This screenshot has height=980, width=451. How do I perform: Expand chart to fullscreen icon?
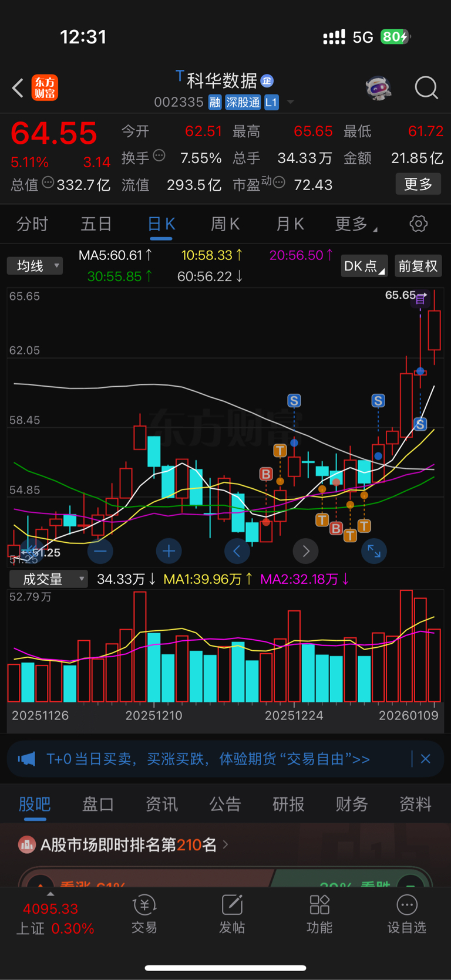point(374,551)
